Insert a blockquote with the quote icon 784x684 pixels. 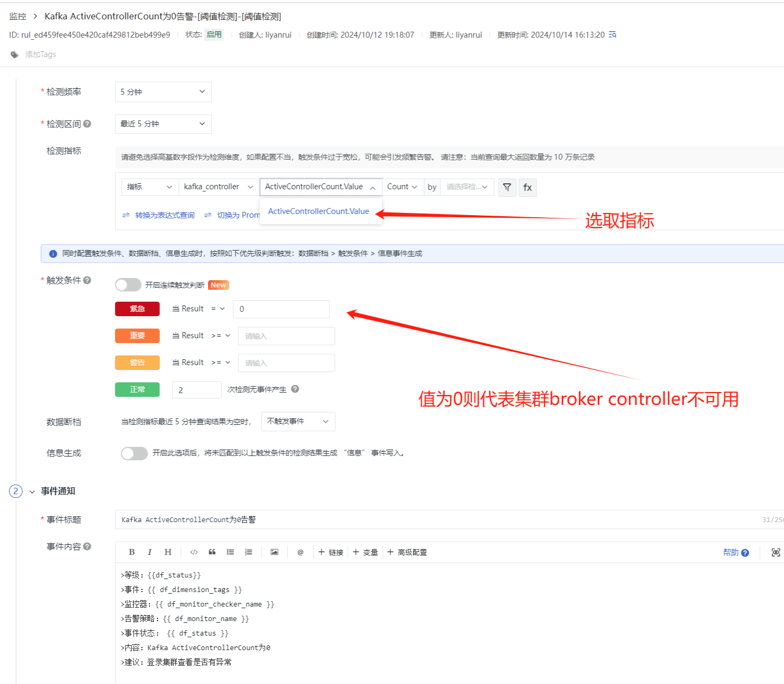tap(212, 552)
